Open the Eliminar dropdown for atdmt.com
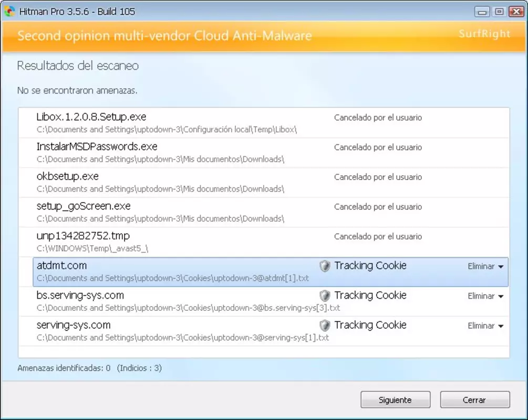Image resolution: width=528 pixels, height=420 pixels. tap(485, 266)
